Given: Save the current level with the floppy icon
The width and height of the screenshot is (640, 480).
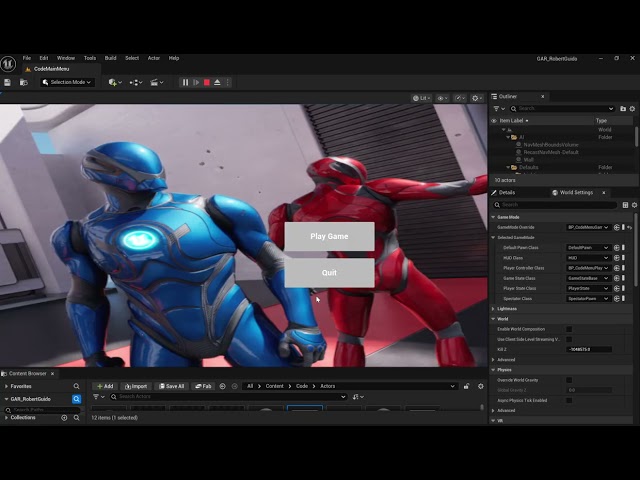Looking at the screenshot, I should 7,82.
